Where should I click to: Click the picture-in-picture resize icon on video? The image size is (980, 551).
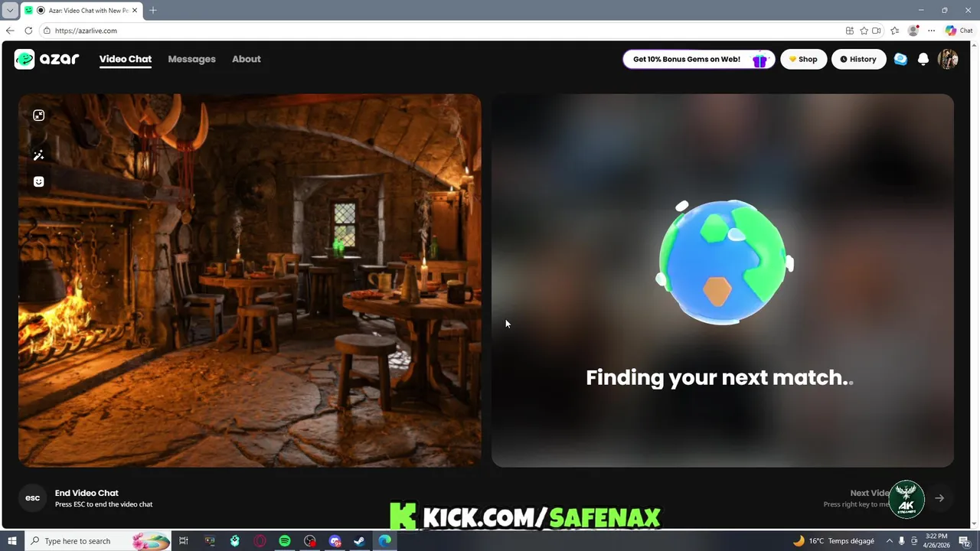tap(39, 116)
